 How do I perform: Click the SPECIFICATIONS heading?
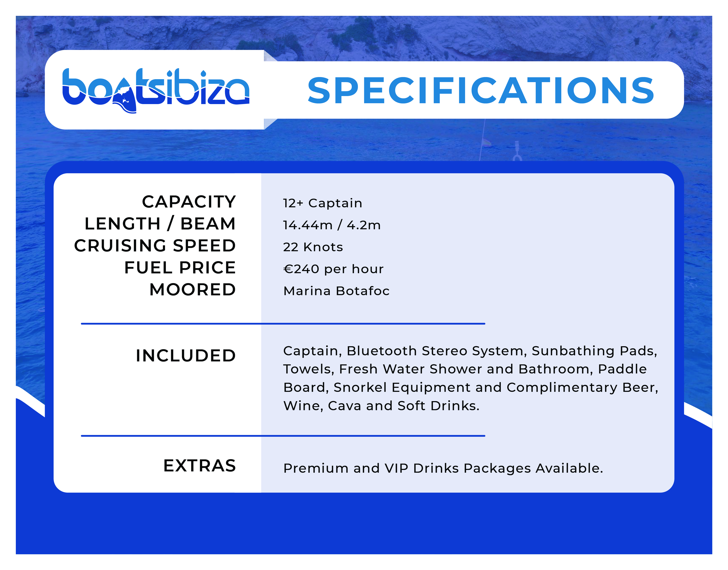480,90
